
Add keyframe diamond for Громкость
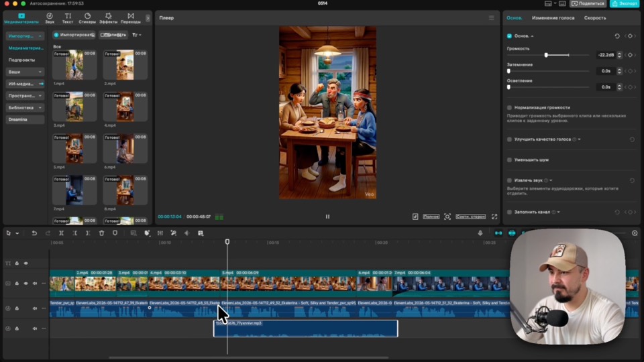coord(630,55)
